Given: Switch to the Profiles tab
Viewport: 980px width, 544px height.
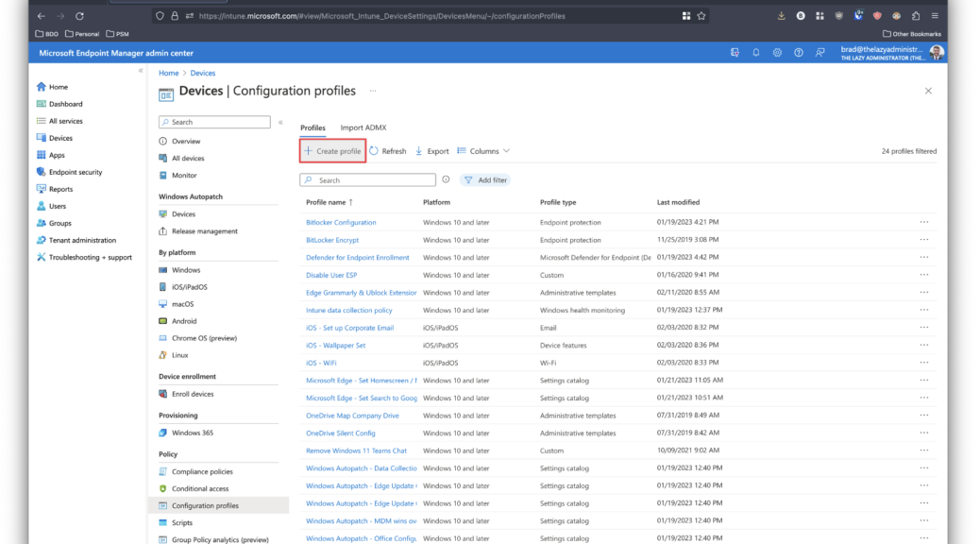Looking at the screenshot, I should point(313,127).
